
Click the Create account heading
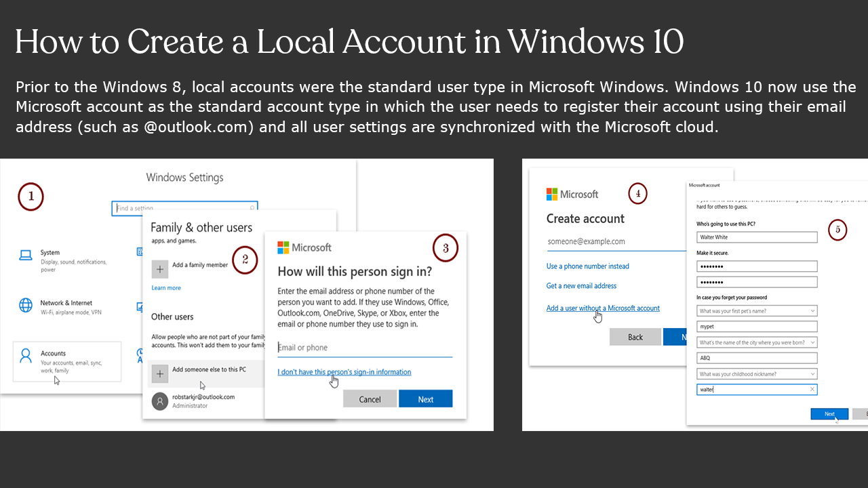point(585,219)
